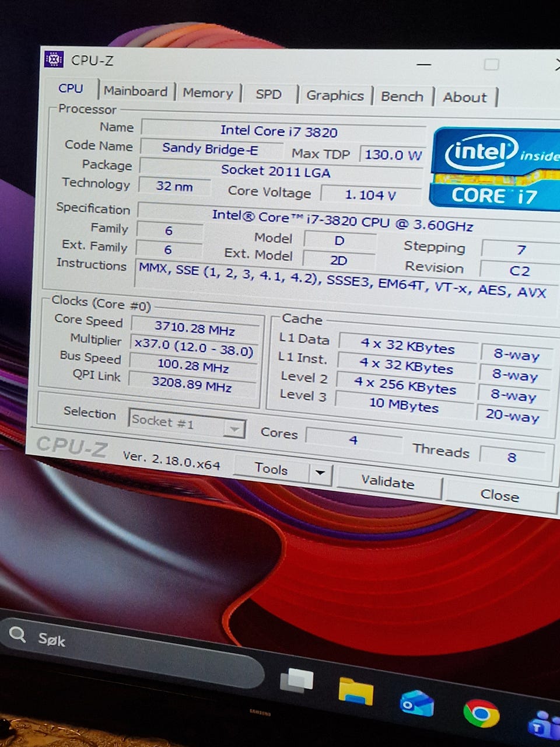Image resolution: width=560 pixels, height=747 pixels.
Task: Open Outlook from the taskbar
Action: click(417, 703)
